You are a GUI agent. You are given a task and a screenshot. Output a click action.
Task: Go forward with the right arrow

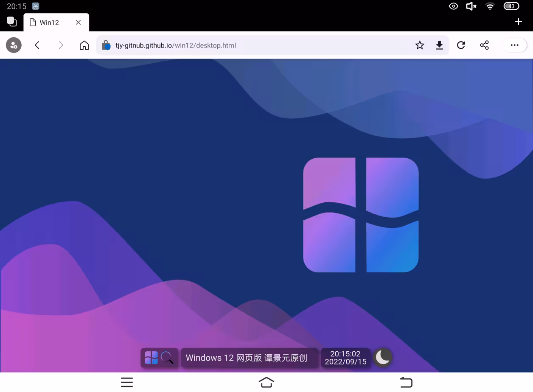tap(61, 45)
